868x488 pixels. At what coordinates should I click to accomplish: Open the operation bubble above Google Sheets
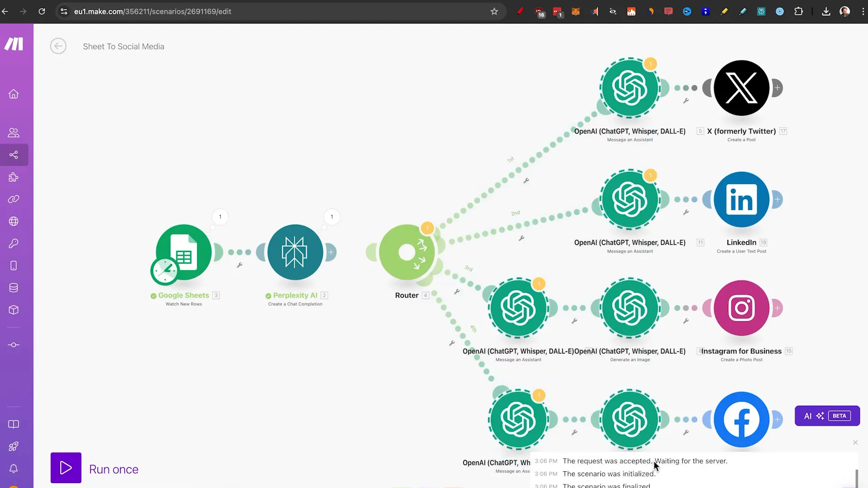220,217
